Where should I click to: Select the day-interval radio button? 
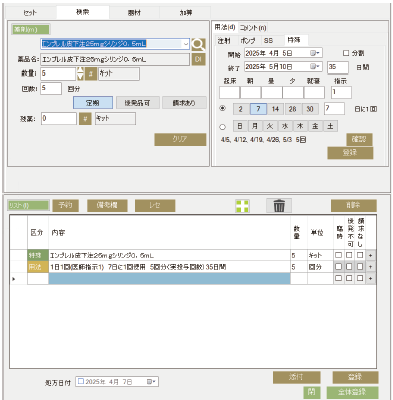click(x=223, y=108)
